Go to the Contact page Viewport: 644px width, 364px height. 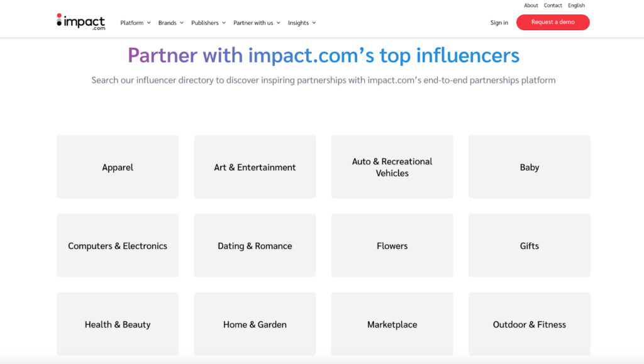(553, 5)
